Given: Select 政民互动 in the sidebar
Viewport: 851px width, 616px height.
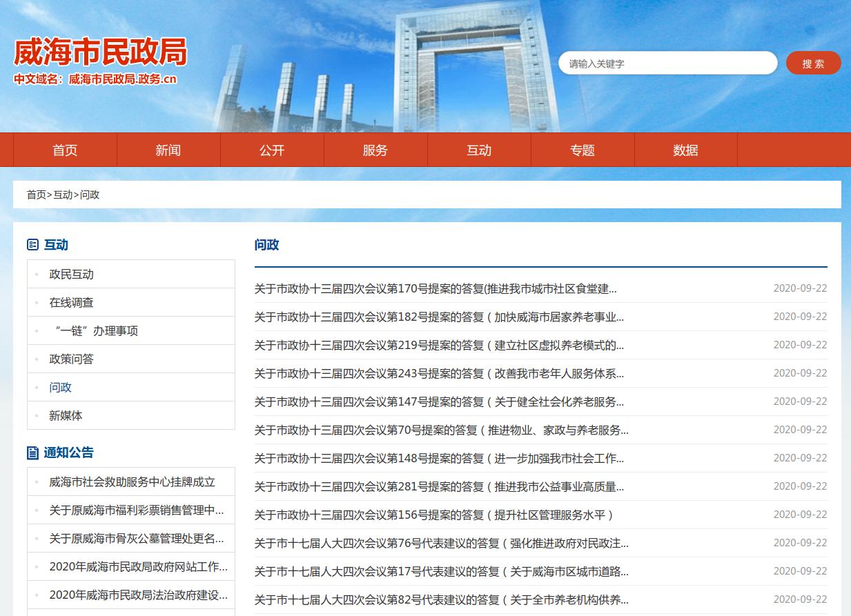Looking at the screenshot, I should (x=71, y=275).
